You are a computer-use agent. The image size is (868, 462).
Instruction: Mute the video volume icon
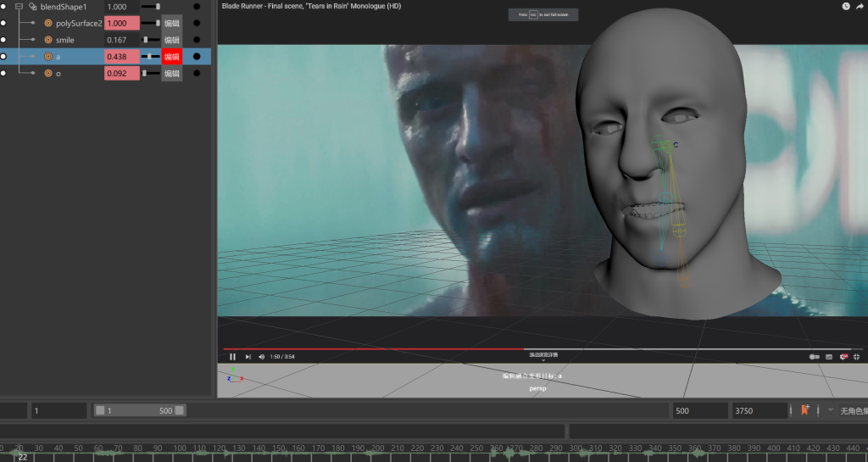(x=262, y=357)
